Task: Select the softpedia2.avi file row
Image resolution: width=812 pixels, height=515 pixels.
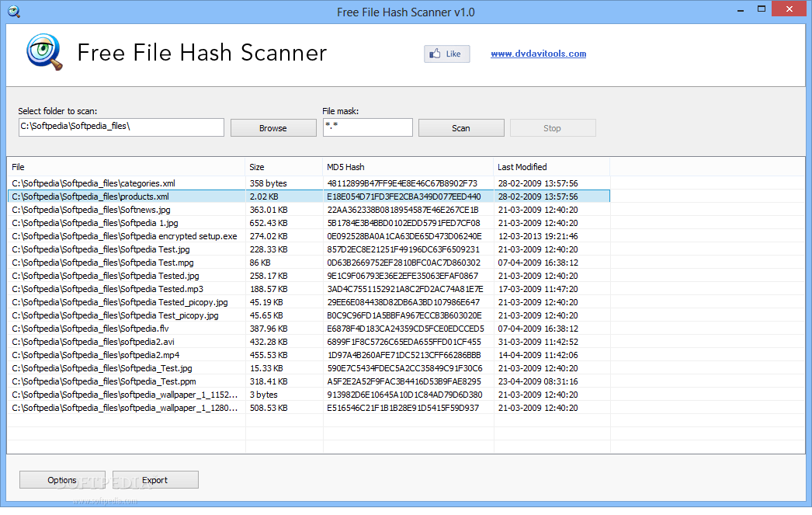Action: tap(309, 342)
